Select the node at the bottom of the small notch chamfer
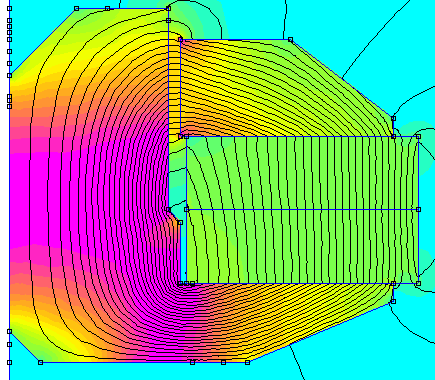Screen dimensions: 435x380 [180, 222]
